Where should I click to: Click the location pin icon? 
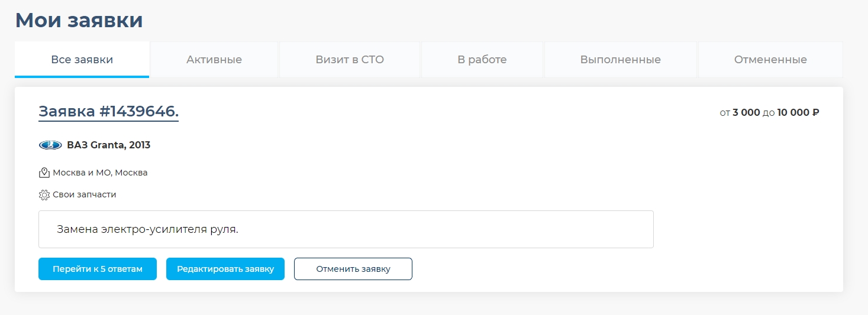44,173
